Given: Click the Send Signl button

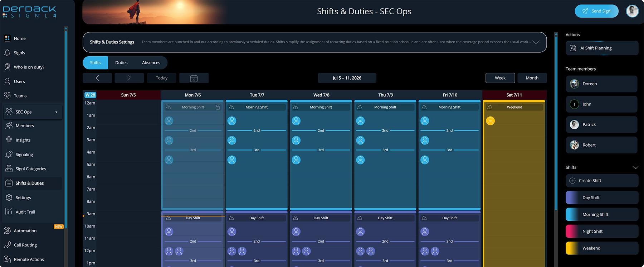Looking at the screenshot, I should tap(596, 11).
